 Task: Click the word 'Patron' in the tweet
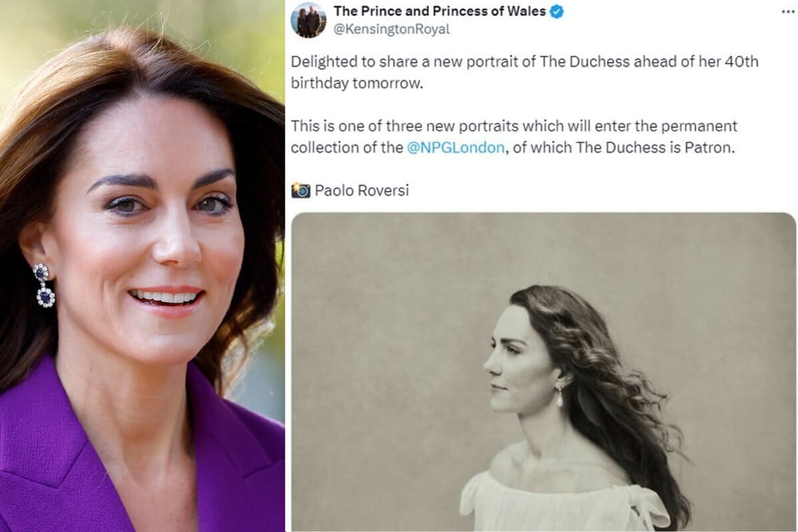708,147
